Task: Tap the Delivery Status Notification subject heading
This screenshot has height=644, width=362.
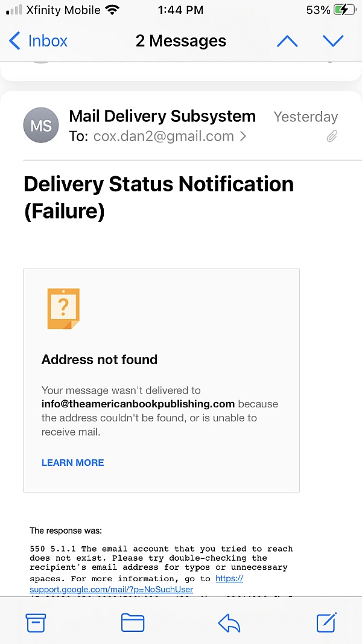Action: (x=159, y=198)
